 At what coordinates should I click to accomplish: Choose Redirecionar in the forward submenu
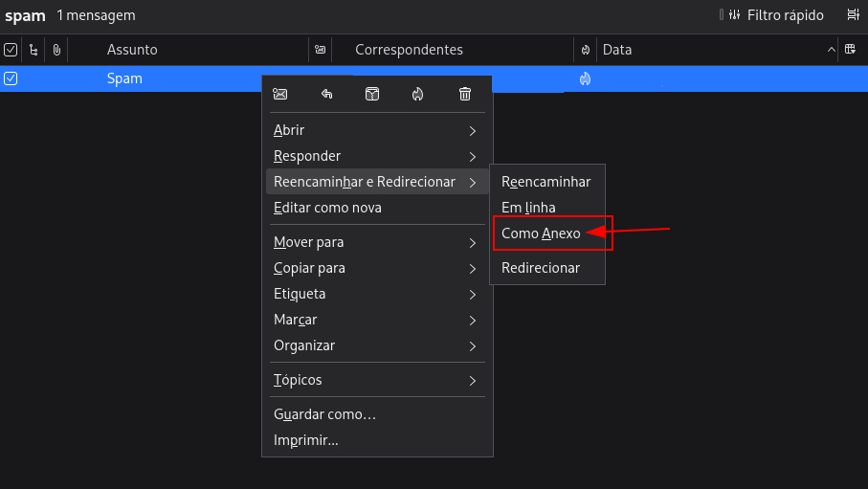pos(541,268)
